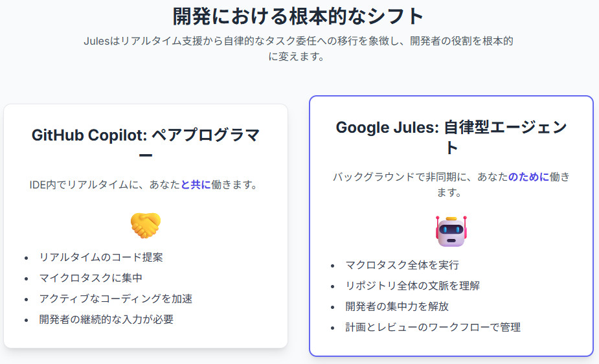Click the bullet 計画とレビューのワークフローで管理
Image resolution: width=599 pixels, height=364 pixels.
pos(433,327)
